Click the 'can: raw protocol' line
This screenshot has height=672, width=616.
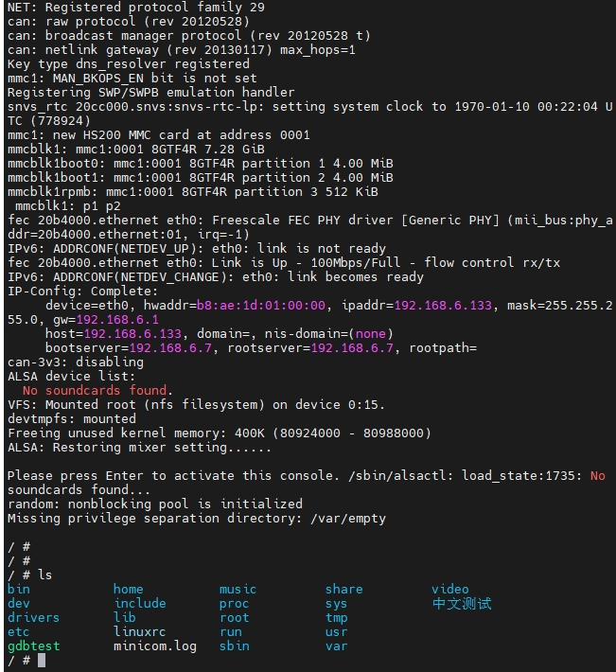coord(129,22)
